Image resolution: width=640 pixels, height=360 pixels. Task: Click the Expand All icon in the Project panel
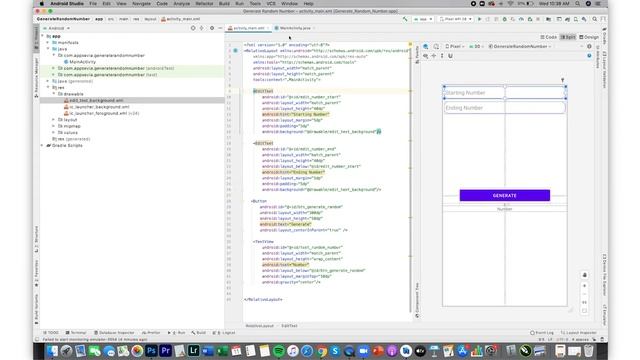(x=202, y=28)
